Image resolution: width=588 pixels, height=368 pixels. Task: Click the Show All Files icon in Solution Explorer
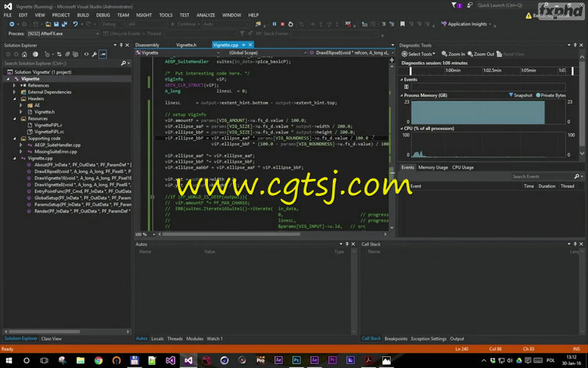(x=76, y=54)
